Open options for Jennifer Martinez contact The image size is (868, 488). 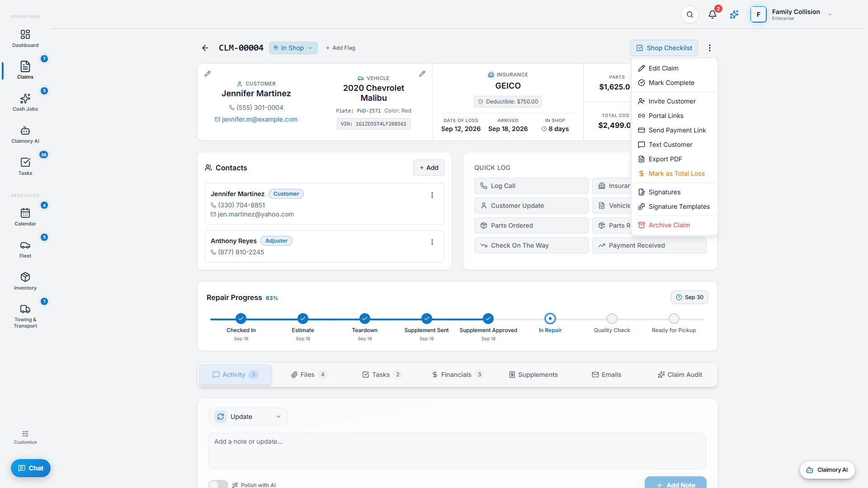coord(432,195)
